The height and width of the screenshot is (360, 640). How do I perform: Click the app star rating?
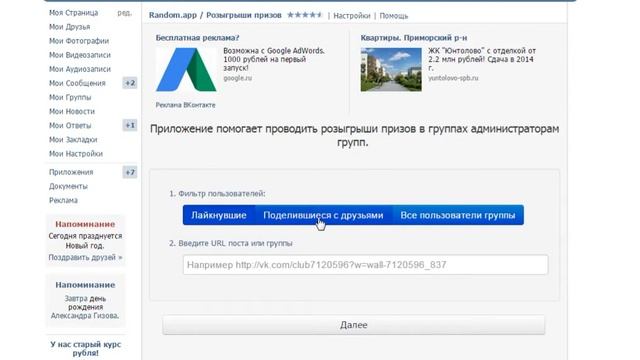pos(304,15)
